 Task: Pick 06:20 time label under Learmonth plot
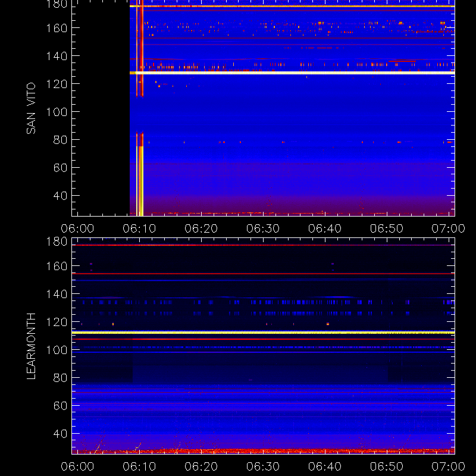coord(201,466)
